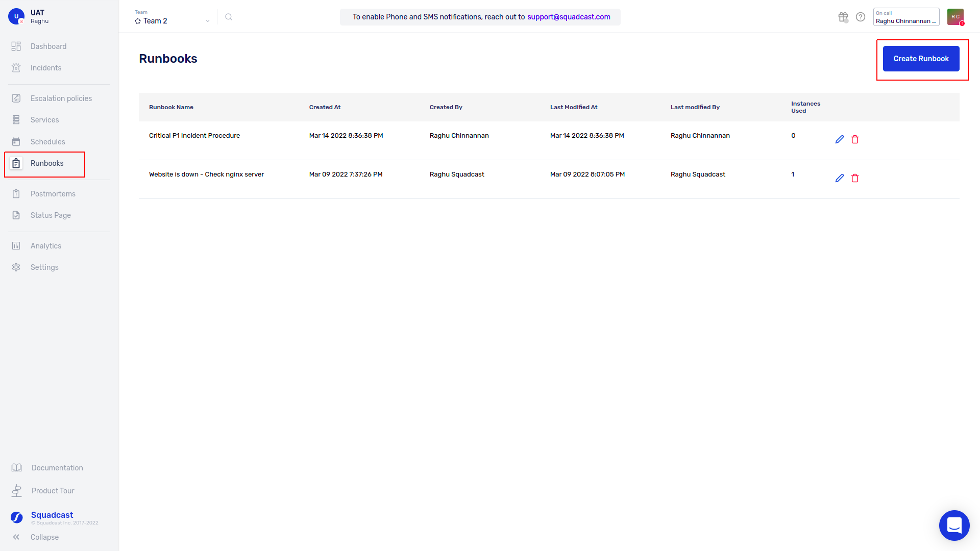Screen dimensions: 980x551
Task: Open Analytics from the sidebar
Action: [x=45, y=245]
